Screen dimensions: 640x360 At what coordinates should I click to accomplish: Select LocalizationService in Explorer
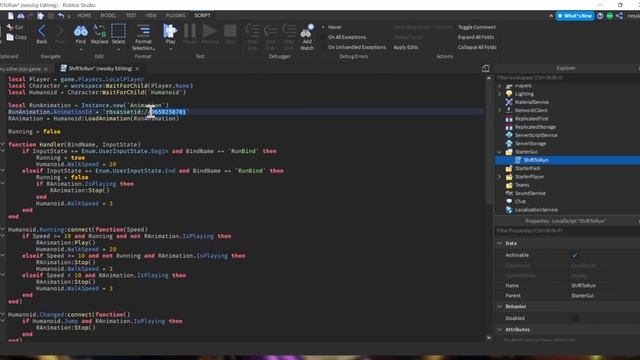click(x=536, y=210)
